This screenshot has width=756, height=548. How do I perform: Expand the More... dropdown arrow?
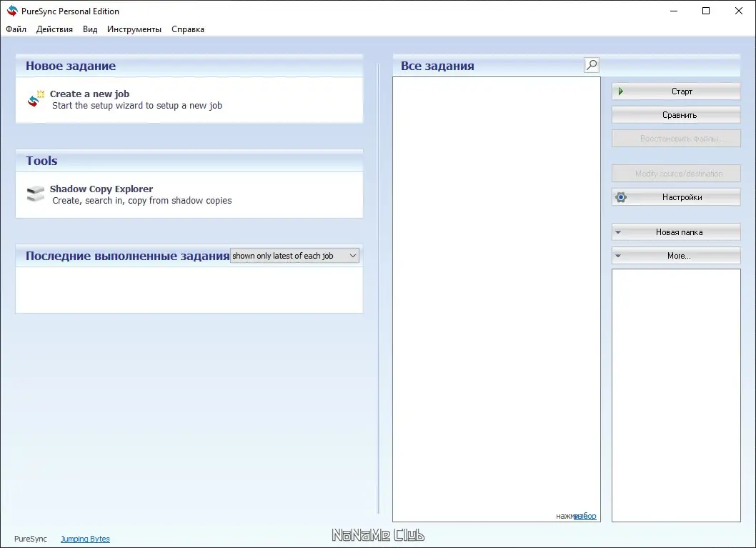[x=618, y=256]
